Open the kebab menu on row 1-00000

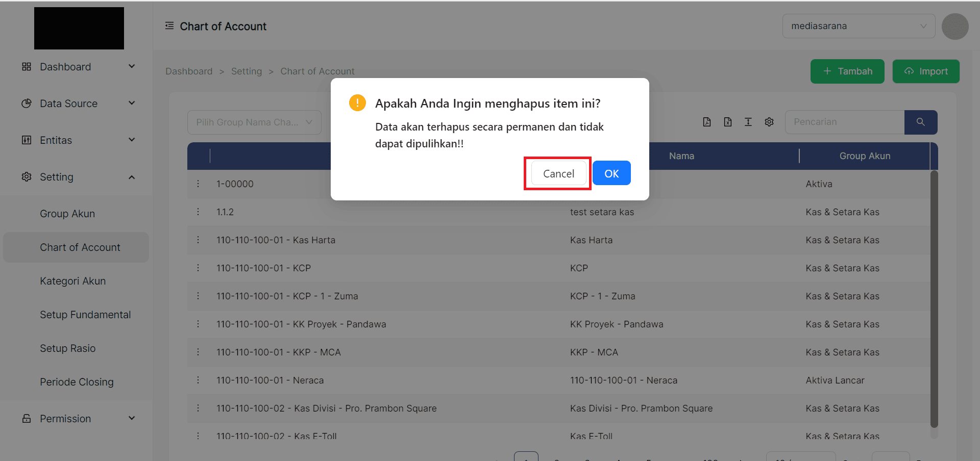tap(198, 184)
